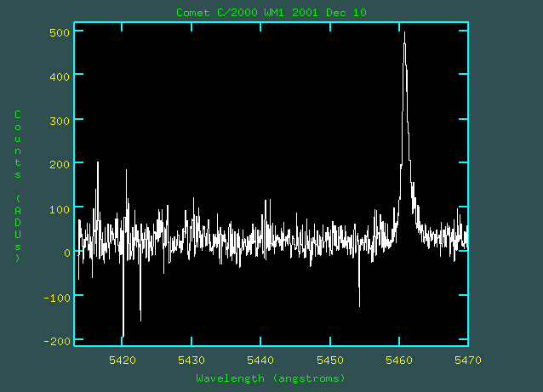This screenshot has width=543, height=392.
Task: Click the y-axis value "0"
Action: (x=67, y=253)
